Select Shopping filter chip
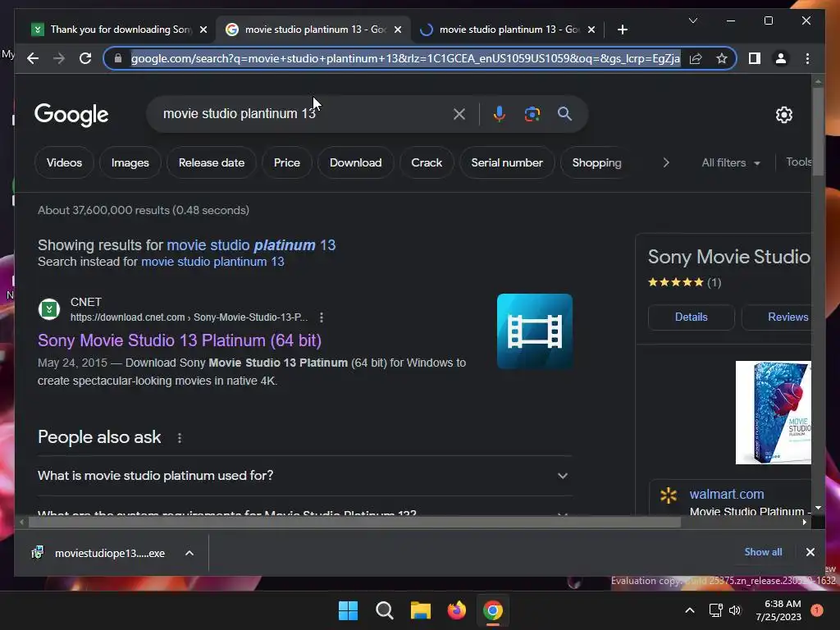 (x=596, y=162)
